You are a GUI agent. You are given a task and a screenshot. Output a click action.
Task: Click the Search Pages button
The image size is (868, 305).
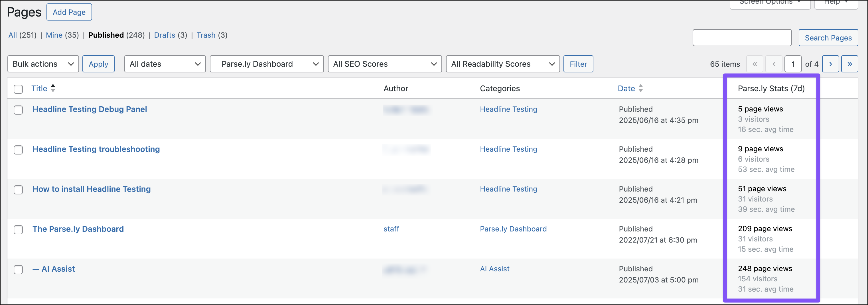click(x=828, y=37)
